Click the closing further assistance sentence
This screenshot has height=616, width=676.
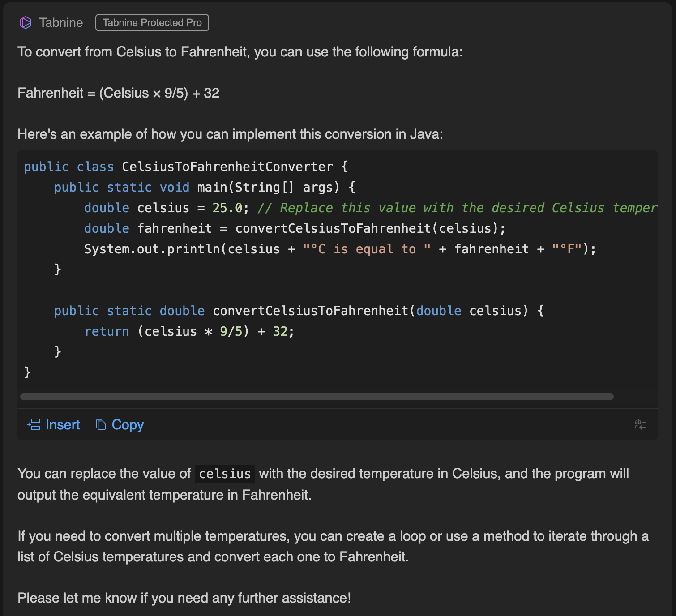[184, 598]
